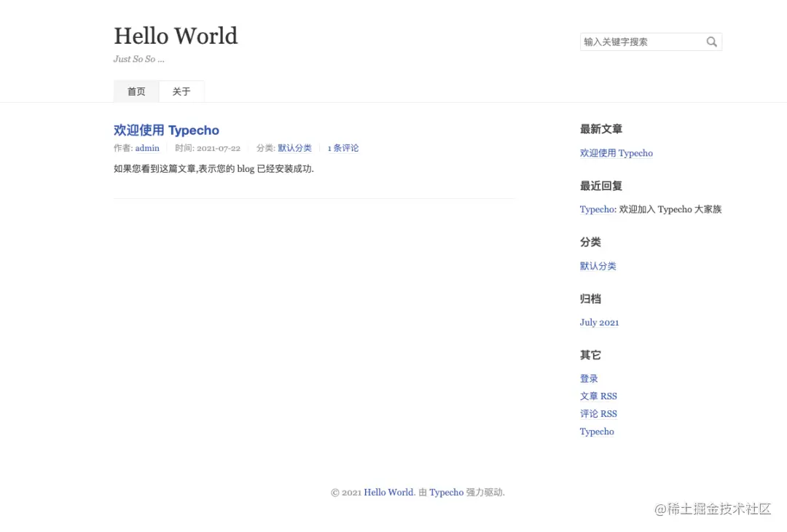Click the Hello World link in the footer
Viewport: 787px width, 532px height.
pos(388,493)
